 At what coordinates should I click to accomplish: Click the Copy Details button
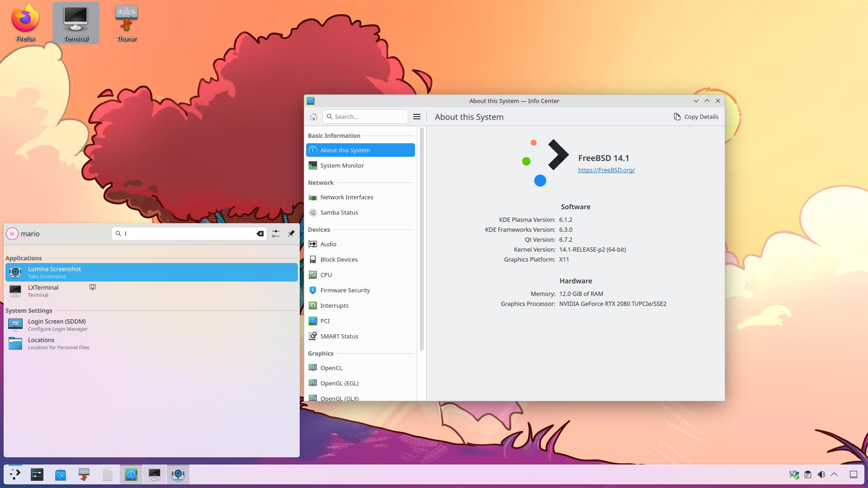pyautogui.click(x=696, y=117)
